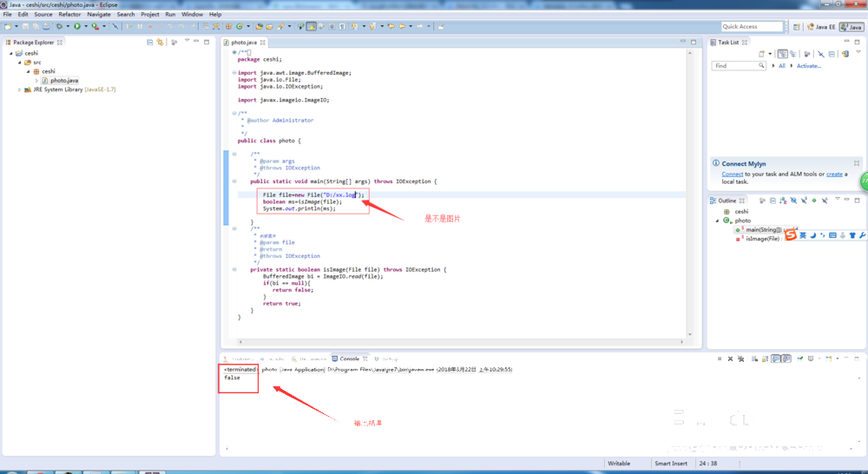
Task: Collapse the ceshi project tree node
Action: [11, 53]
